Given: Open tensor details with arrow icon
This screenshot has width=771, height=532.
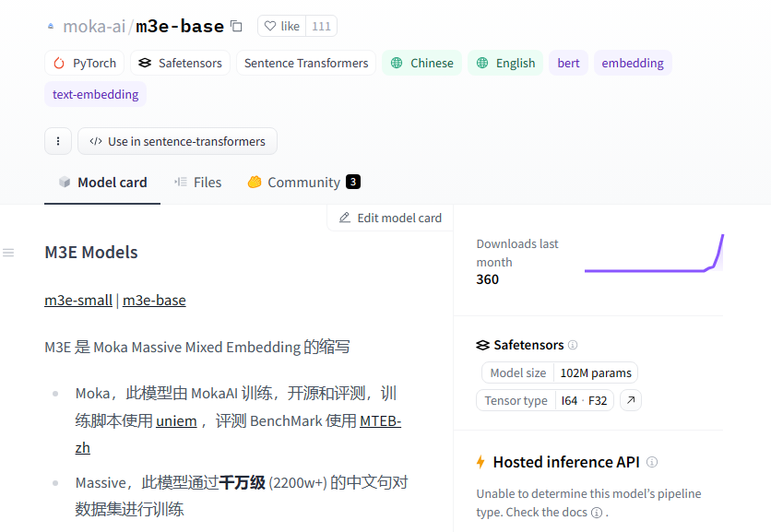Looking at the screenshot, I should click(631, 400).
